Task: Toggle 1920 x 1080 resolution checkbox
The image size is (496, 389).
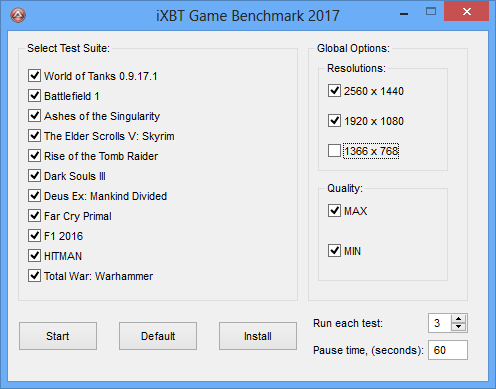Action: [x=334, y=121]
